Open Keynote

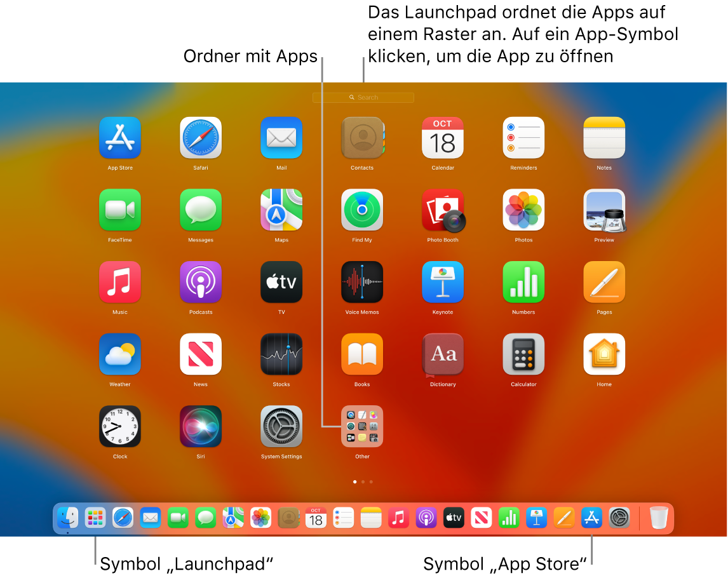(x=443, y=282)
